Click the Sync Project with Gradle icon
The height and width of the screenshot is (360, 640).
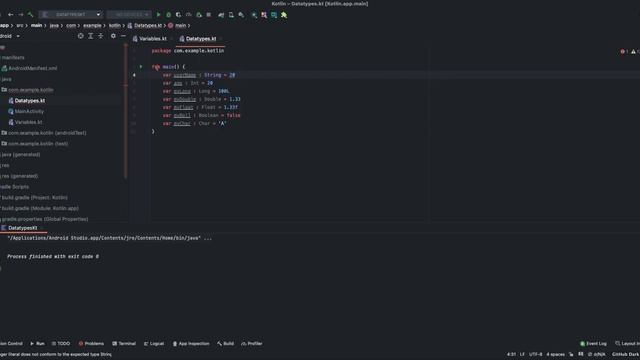(x=221, y=15)
